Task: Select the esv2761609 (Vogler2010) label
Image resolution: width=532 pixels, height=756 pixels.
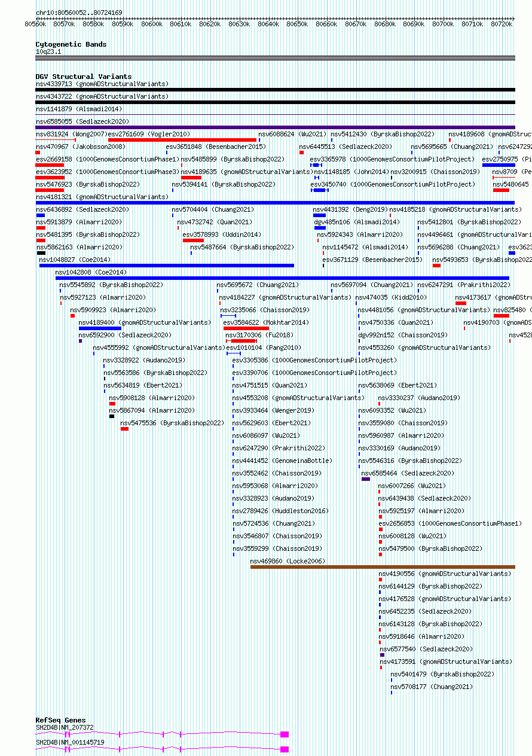Action: coord(149,134)
